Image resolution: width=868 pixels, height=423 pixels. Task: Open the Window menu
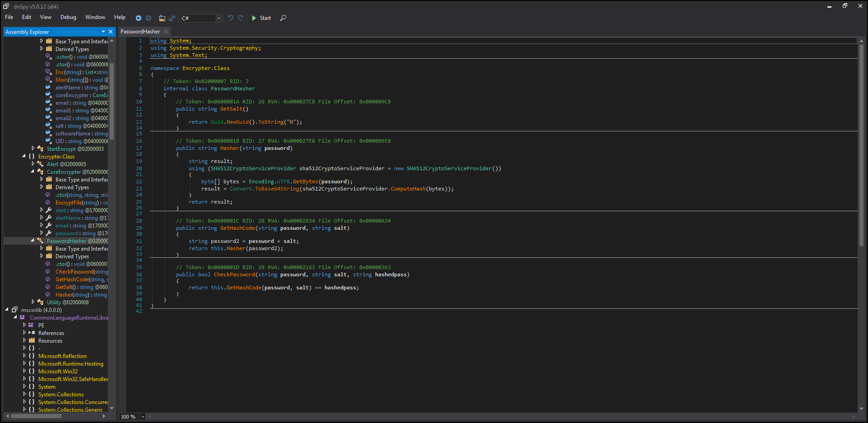(95, 17)
